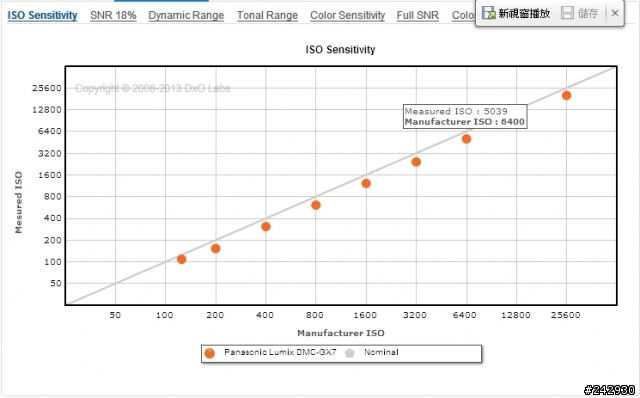Switch to Color Sensitivity tab
The height and width of the screenshot is (398, 640).
click(347, 16)
